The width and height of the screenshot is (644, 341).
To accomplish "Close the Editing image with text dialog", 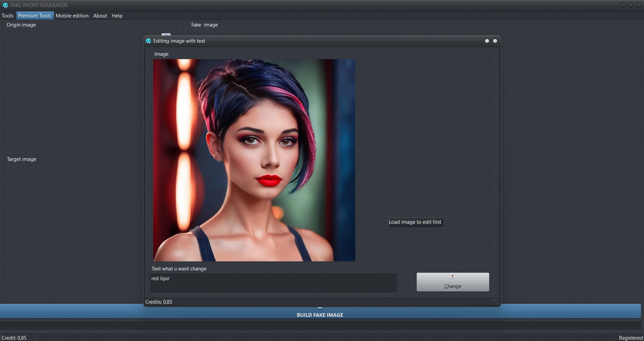I will tap(495, 41).
